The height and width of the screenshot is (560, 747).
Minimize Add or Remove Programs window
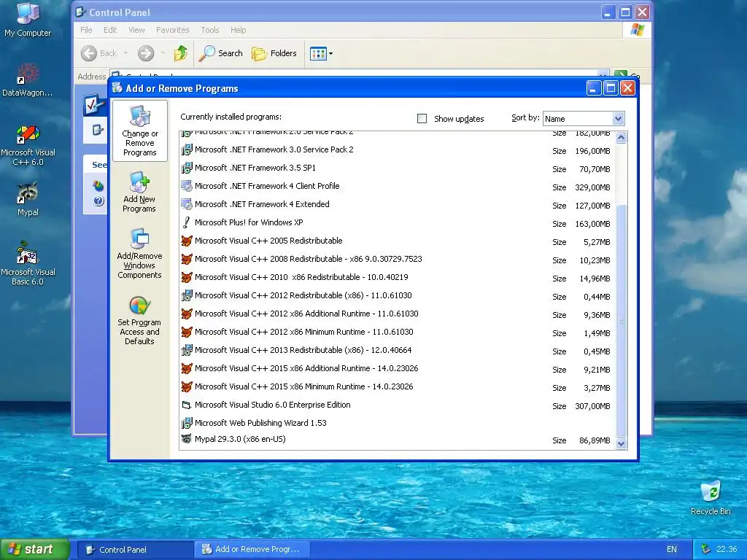coord(594,88)
